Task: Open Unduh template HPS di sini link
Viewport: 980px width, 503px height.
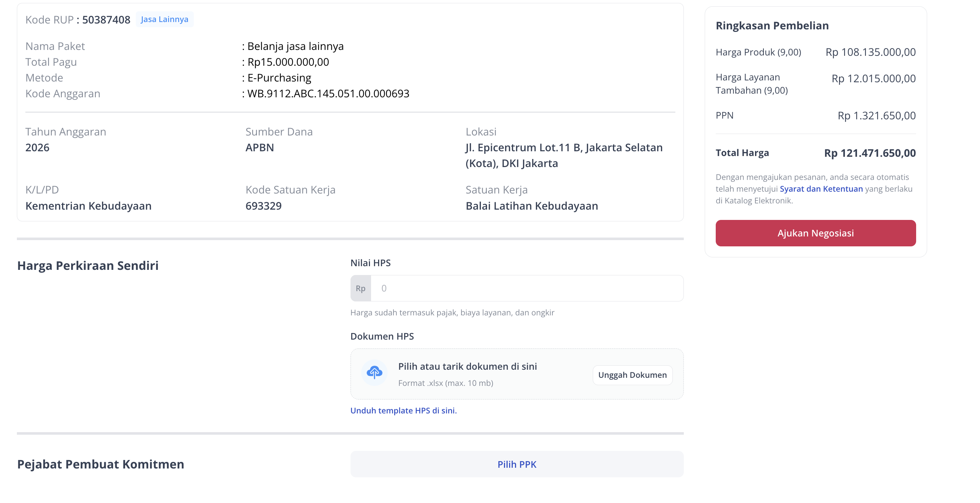Action: pyautogui.click(x=403, y=410)
